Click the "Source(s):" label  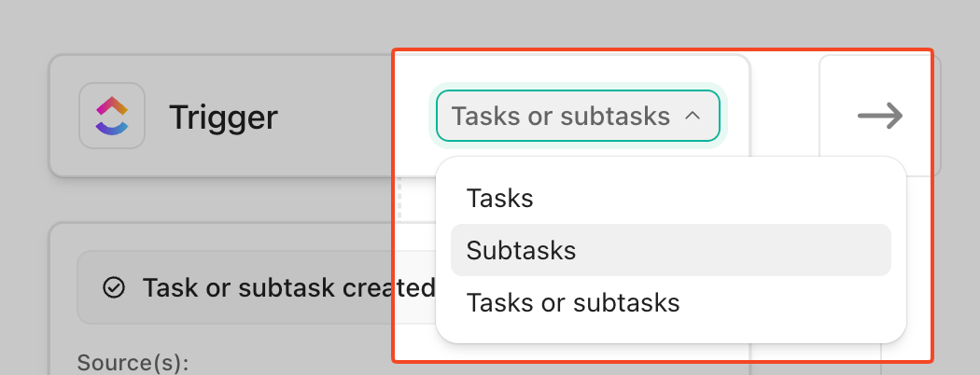(x=133, y=362)
